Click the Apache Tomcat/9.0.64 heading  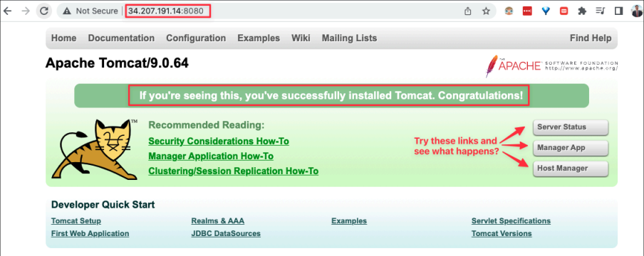point(117,63)
